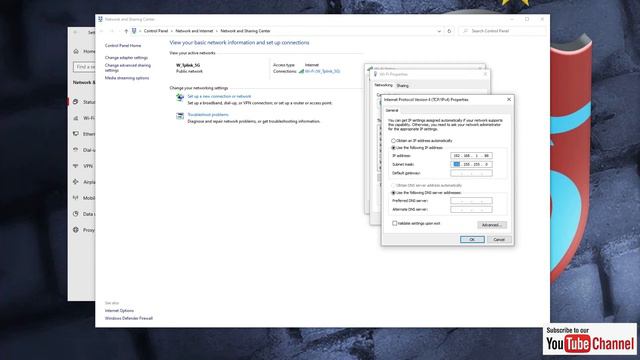The image size is (640, 360).
Task: Click the troubleshoot problems icon
Action: pos(180,116)
